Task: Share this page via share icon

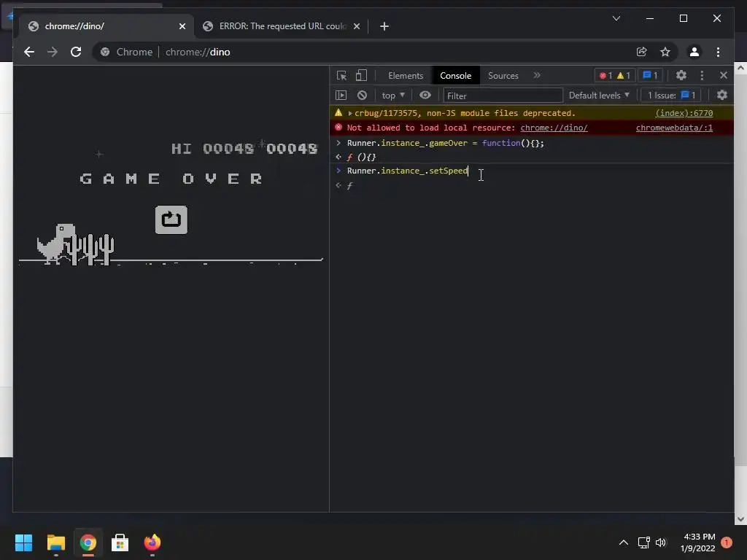Action: coord(641,52)
